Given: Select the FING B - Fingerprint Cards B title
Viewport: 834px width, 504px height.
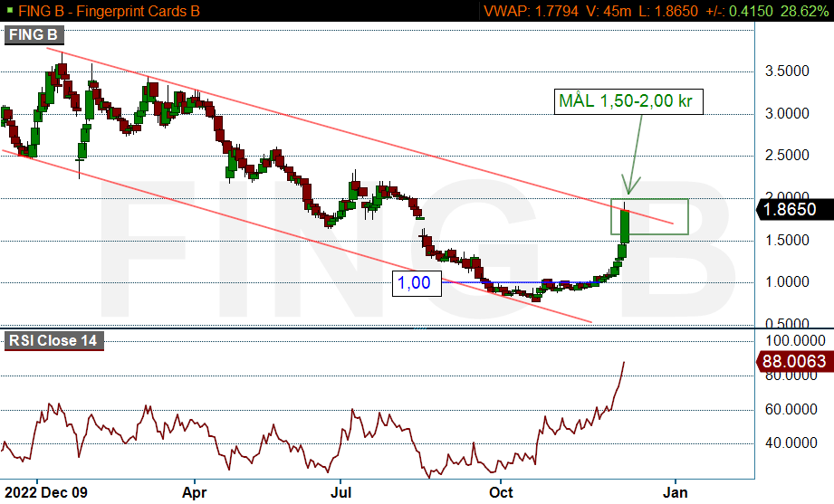Looking at the screenshot, I should pos(109,11).
